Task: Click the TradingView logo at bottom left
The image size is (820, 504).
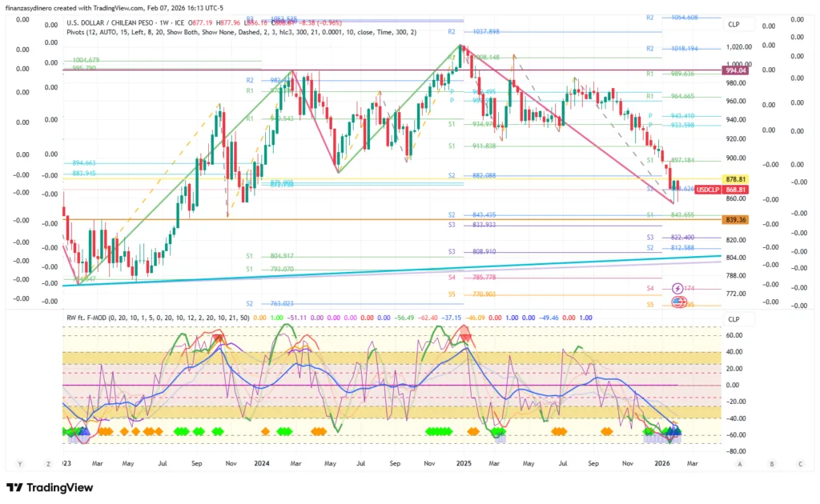Action: pos(50,487)
